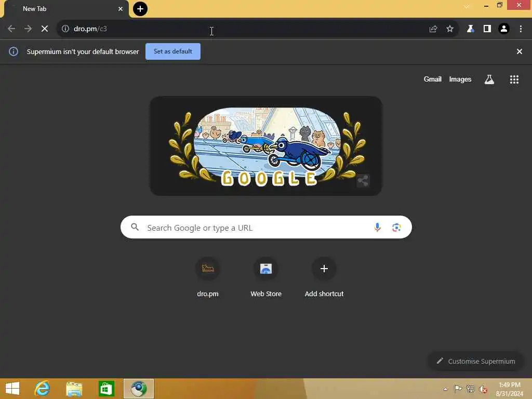Open File Explorer from taskbar

coord(74,389)
